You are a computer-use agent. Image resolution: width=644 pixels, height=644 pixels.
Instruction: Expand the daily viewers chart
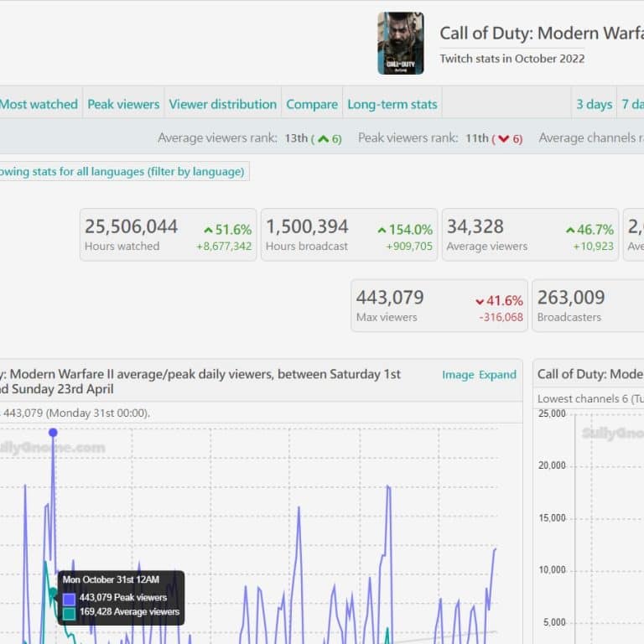pos(497,375)
